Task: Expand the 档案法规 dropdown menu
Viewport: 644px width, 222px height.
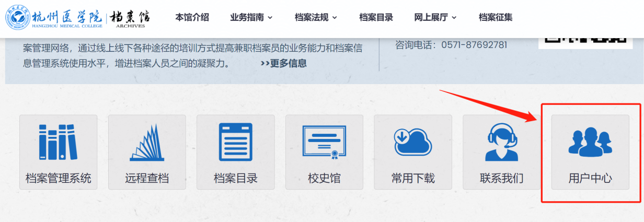Action: 316,17
